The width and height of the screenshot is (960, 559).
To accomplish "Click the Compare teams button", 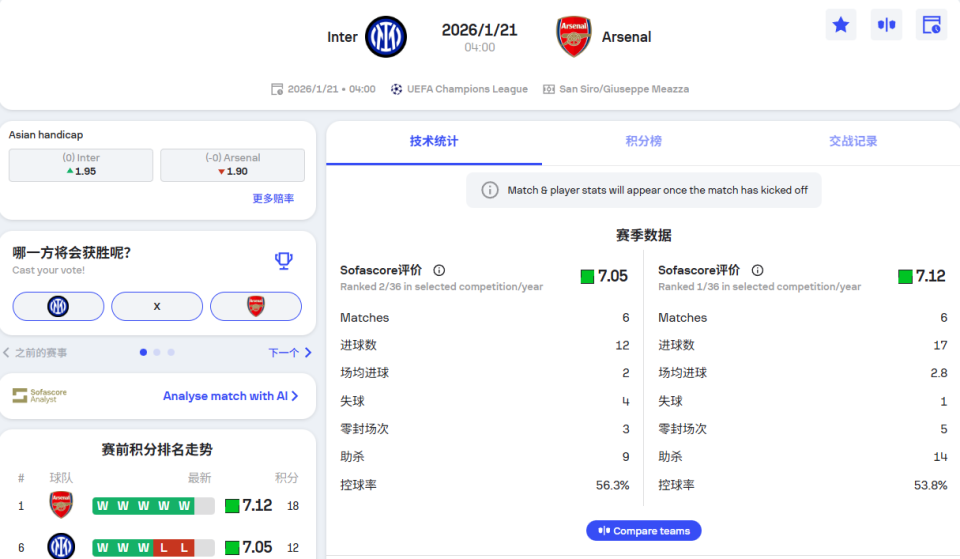I will point(643,531).
